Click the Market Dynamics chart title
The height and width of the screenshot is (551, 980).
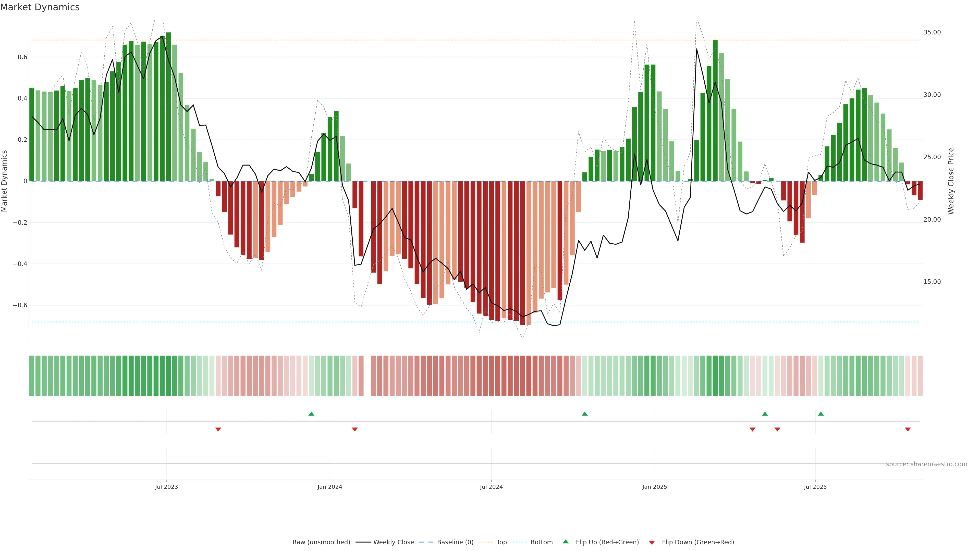point(40,7)
